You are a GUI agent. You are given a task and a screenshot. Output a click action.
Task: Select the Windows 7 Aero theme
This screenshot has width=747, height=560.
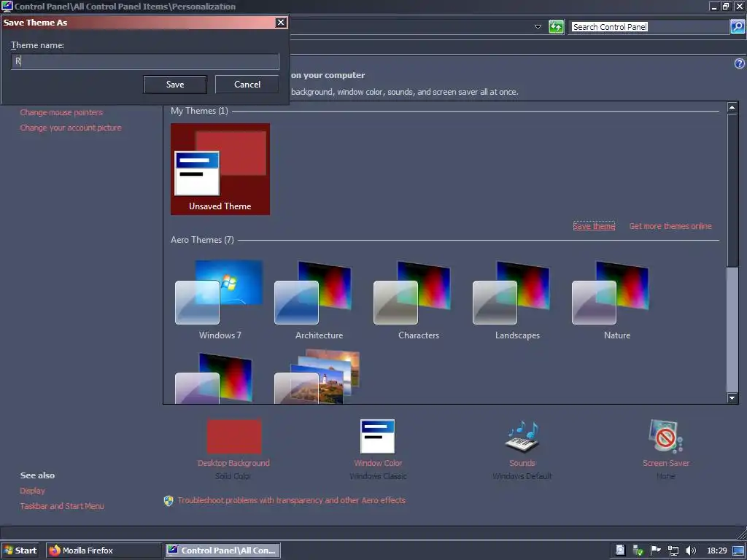point(220,300)
